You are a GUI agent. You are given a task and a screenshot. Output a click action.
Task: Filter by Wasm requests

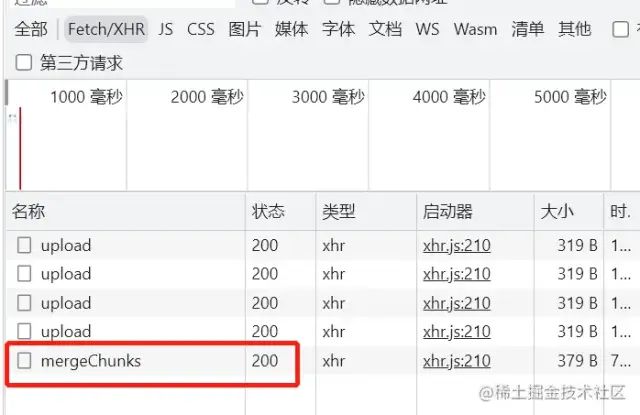[x=475, y=29]
